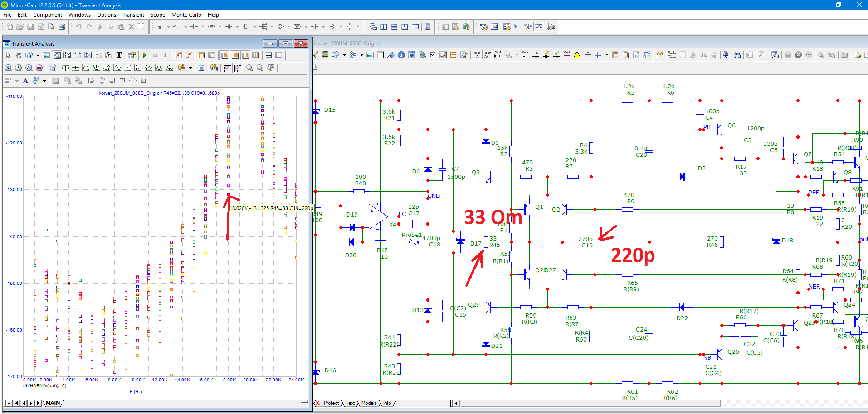The image size is (868, 414).
Task: Expand dropdown beside the 3D shapes icon in analysis toolbar
Action: tap(38, 55)
